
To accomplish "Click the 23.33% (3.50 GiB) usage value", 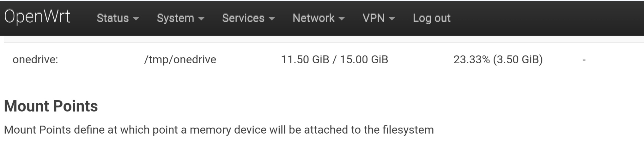I will tap(498, 59).
